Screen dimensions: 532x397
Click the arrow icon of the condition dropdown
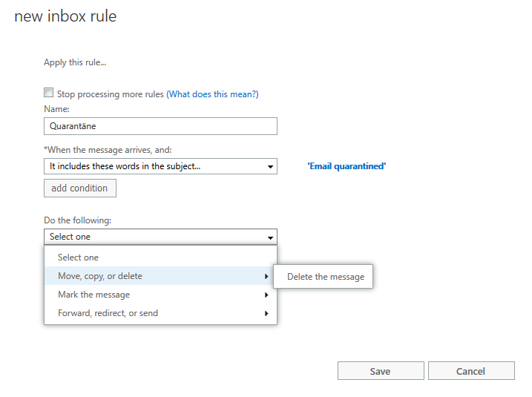270,167
